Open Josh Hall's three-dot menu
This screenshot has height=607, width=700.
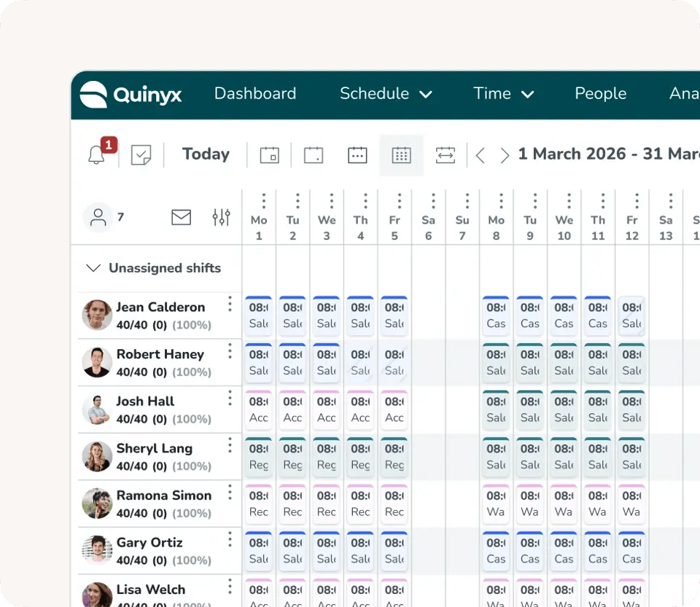(230, 398)
